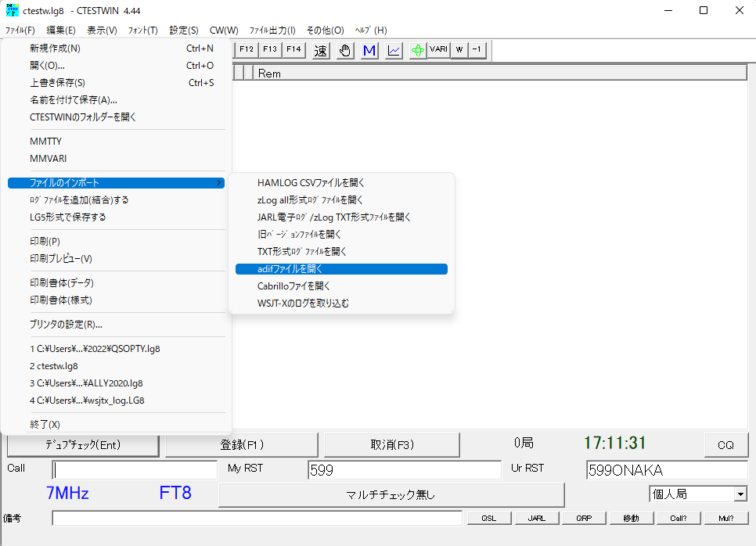This screenshot has height=546, width=756.
Task: Click the CQ button
Action: point(726,445)
